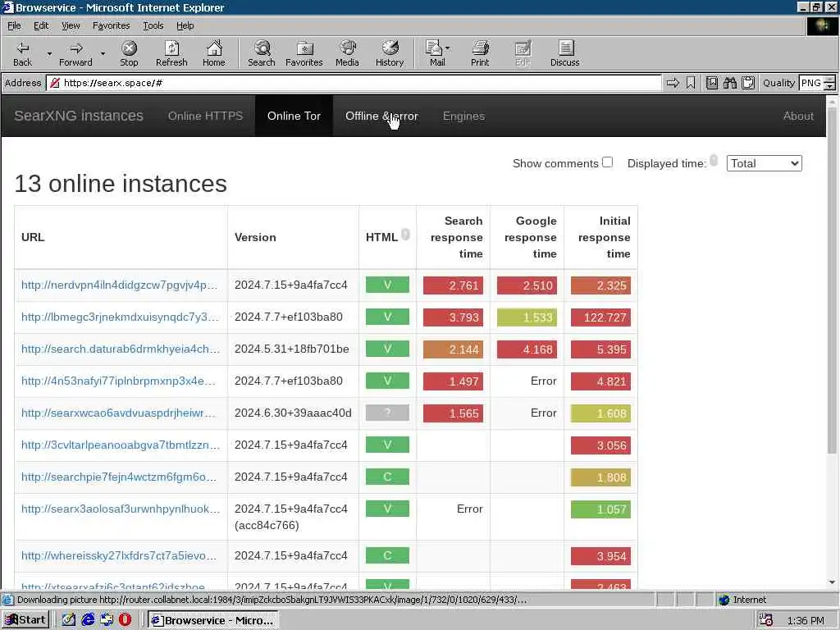The image size is (840, 630).
Task: Click the Go arrow beside address bar
Action: pos(673,83)
